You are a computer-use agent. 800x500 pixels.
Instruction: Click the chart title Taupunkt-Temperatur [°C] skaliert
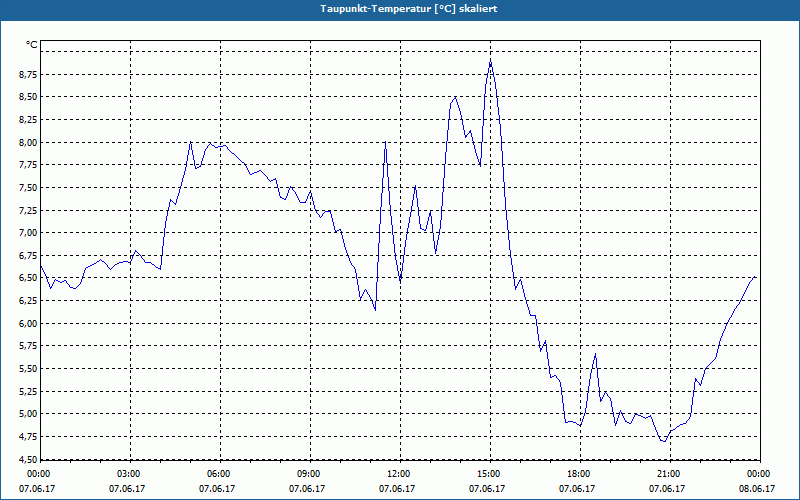coord(409,9)
